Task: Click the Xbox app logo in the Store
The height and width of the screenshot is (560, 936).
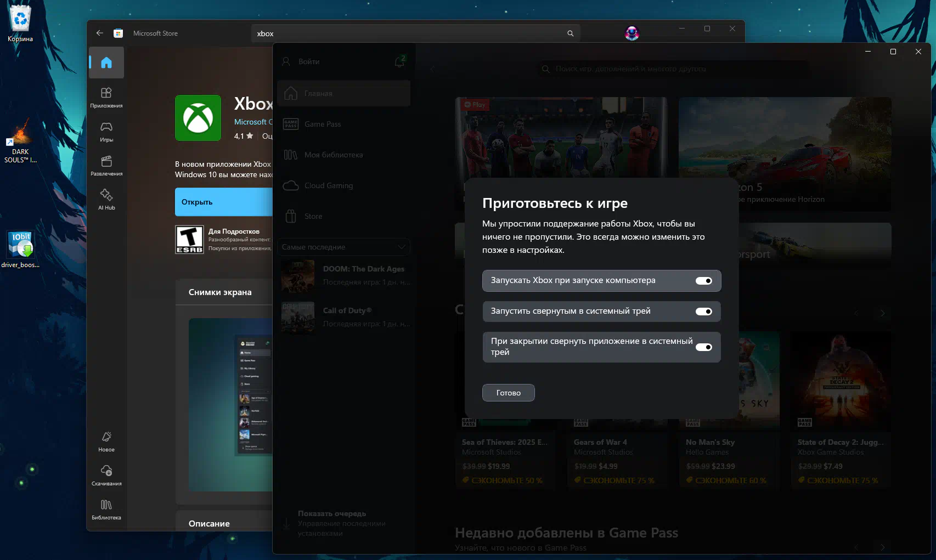Action: (198, 118)
